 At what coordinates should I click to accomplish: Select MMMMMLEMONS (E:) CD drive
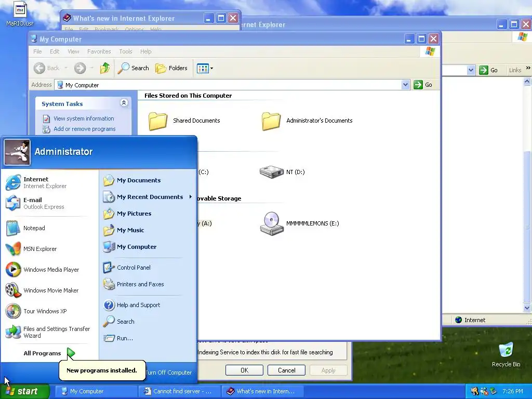pyautogui.click(x=300, y=223)
